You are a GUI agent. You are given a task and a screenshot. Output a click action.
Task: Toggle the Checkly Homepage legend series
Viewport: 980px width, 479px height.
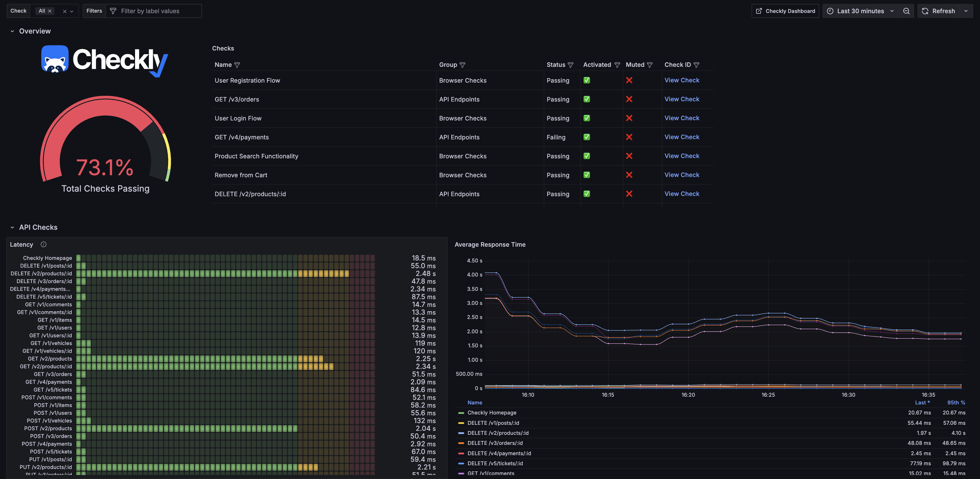[491, 413]
